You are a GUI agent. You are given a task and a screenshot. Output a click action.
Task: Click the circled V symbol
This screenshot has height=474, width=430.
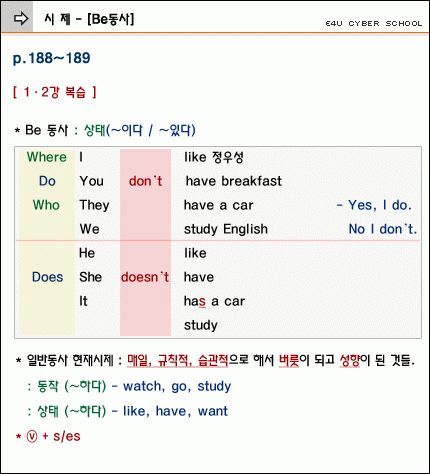tap(32, 436)
